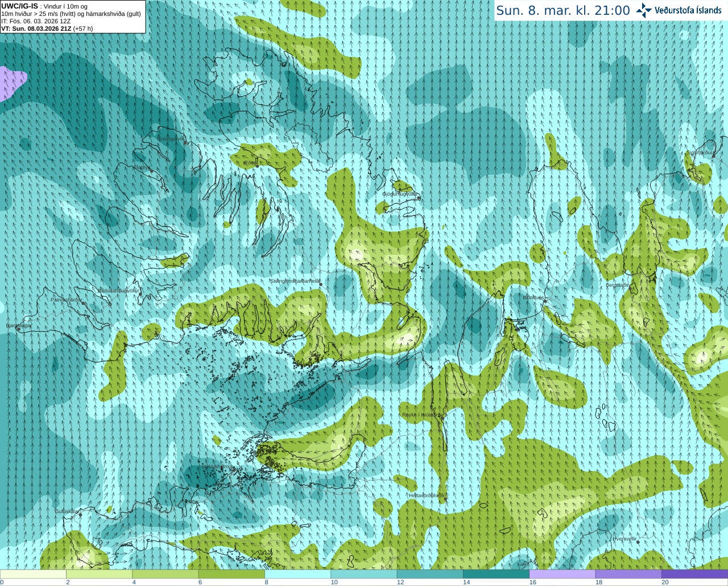Click the '10m hviður > 25 m/s' caption line
Viewport: 728px width, 586px height.
click(x=71, y=14)
